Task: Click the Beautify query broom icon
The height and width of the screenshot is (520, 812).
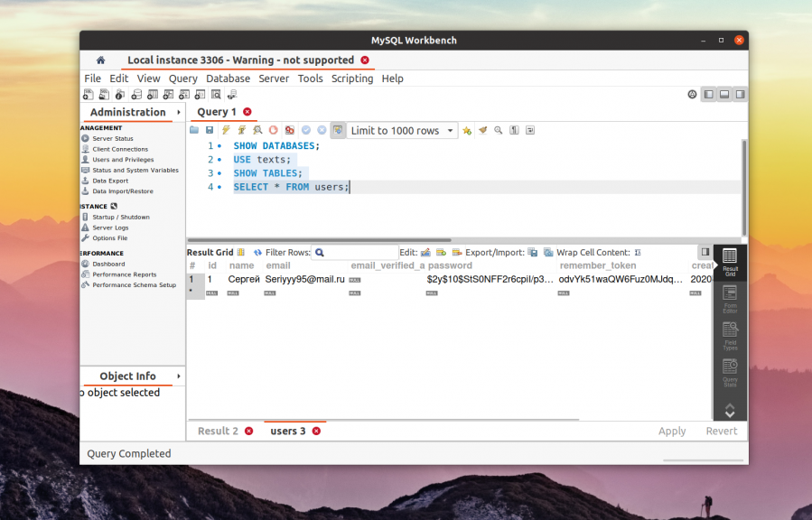Action: coord(482,130)
